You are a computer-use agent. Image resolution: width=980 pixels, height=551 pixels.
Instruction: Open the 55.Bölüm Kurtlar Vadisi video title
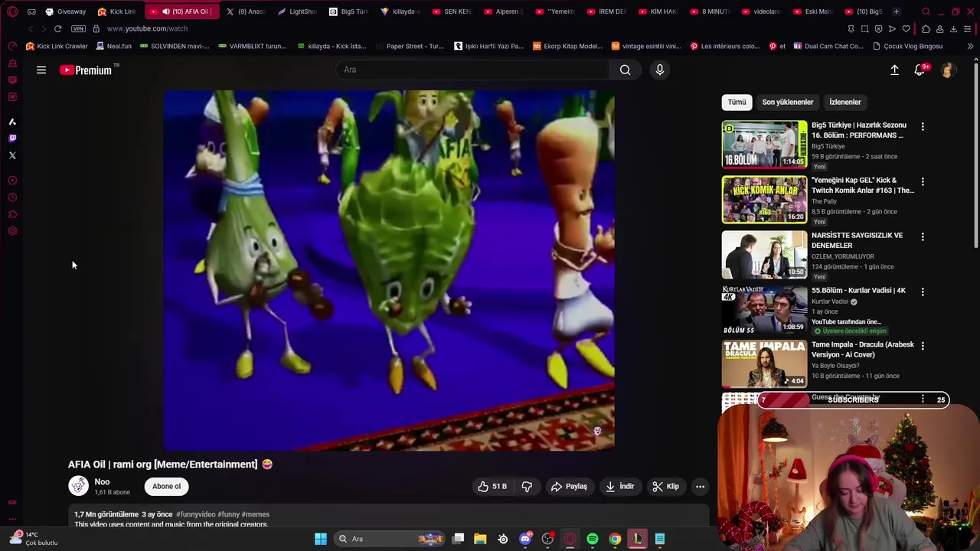(858, 291)
